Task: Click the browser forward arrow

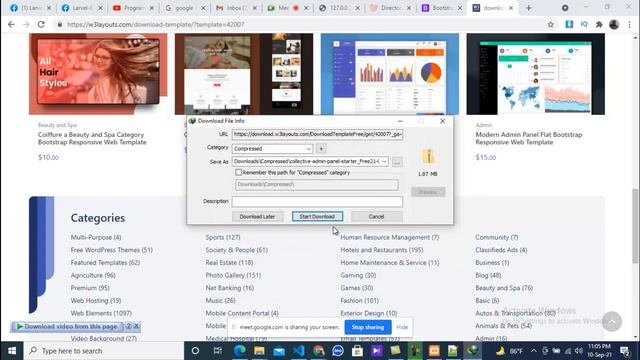Action: 26,24
